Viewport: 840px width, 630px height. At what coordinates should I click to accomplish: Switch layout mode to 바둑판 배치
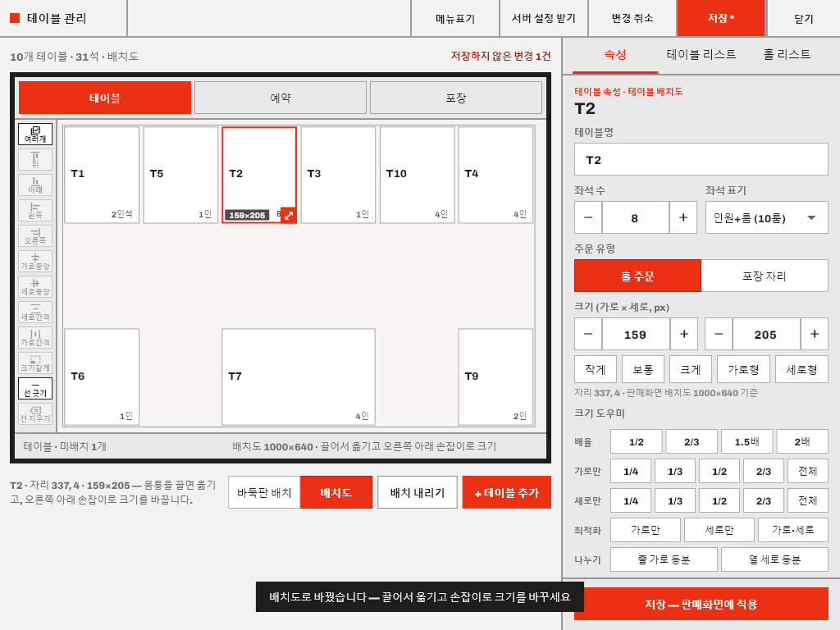264,492
